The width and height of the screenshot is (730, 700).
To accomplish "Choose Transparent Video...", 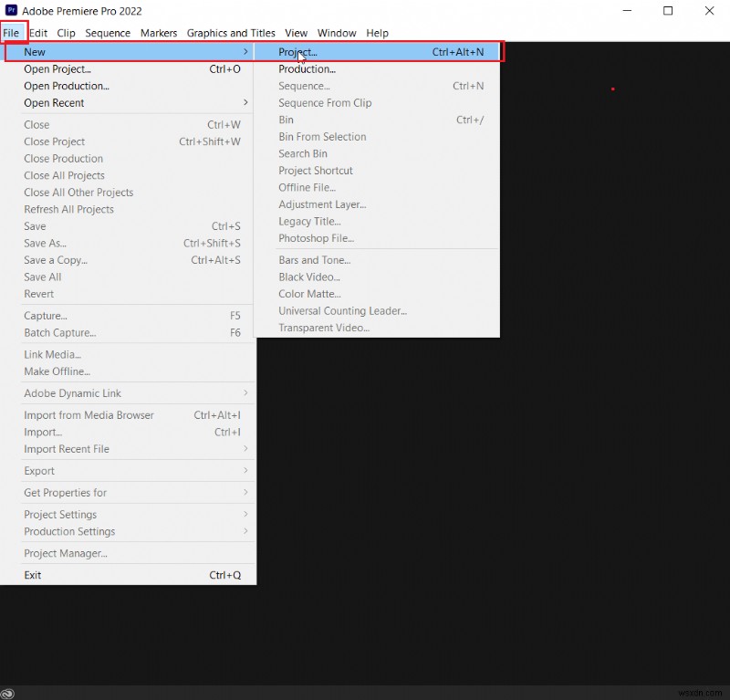I will (x=377, y=328).
